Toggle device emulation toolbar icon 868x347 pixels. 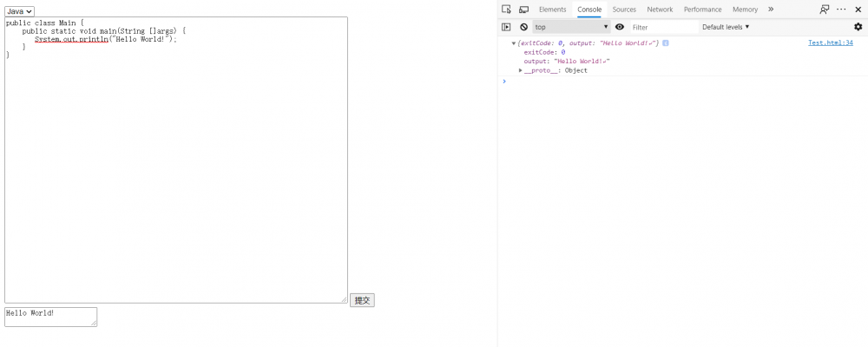coord(523,10)
